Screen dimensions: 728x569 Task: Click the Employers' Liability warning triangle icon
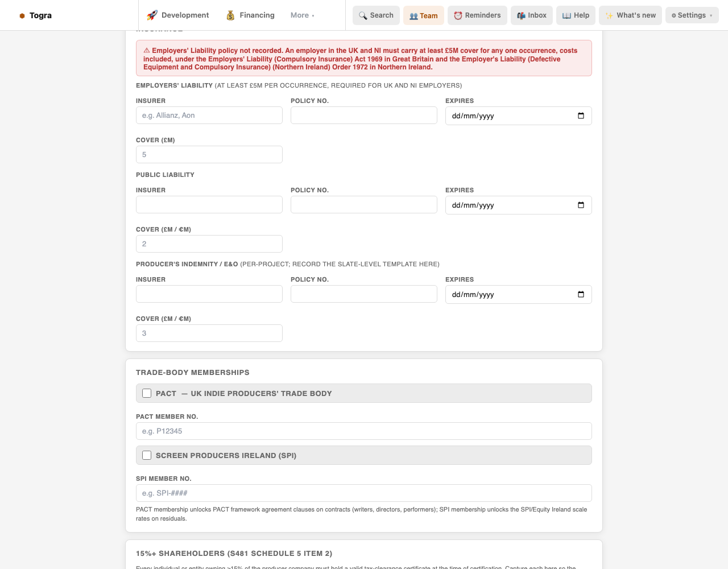click(147, 51)
